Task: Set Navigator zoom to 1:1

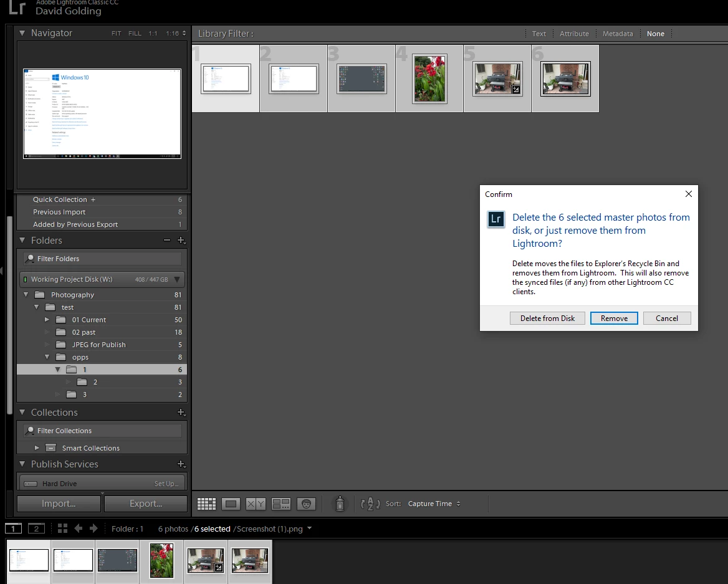Action: [153, 34]
